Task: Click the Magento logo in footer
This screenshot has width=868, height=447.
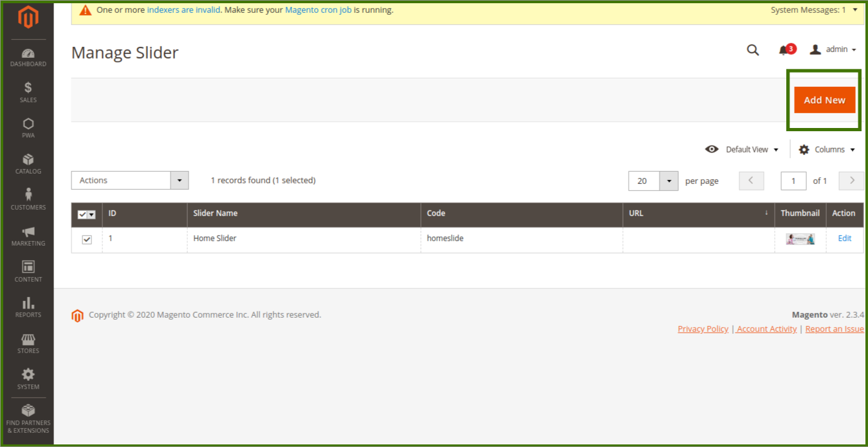Action: [77, 316]
